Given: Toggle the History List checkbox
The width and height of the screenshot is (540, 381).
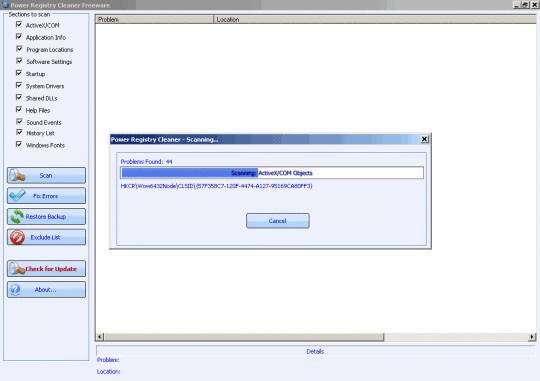Looking at the screenshot, I should [x=19, y=132].
